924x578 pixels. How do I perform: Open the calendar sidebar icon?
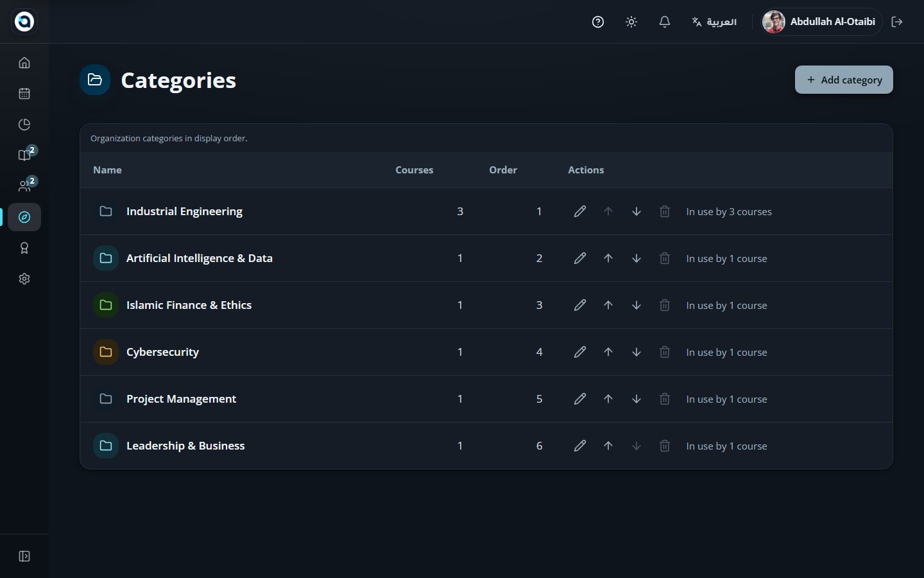[24, 94]
